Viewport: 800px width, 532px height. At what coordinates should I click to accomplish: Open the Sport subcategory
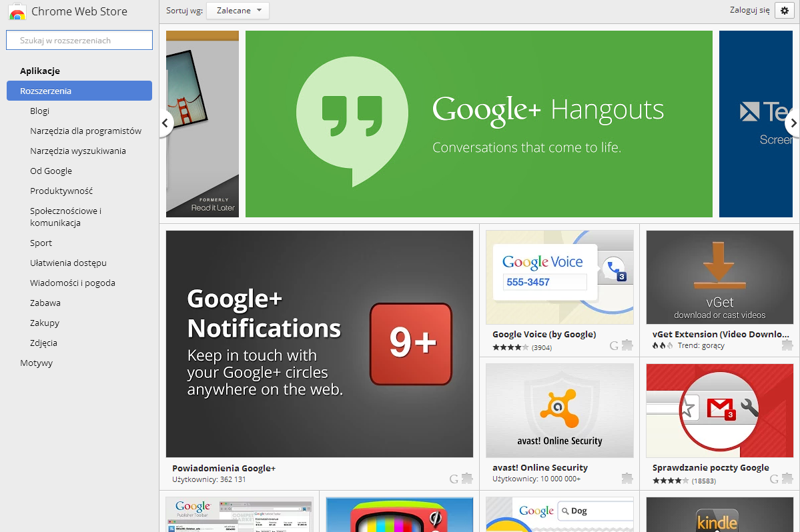(41, 243)
